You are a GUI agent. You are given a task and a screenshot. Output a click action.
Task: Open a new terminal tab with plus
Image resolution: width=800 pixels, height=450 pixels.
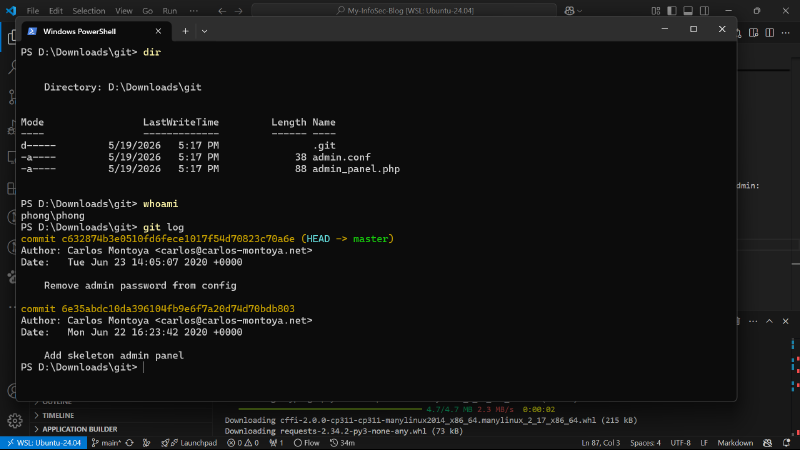pos(185,31)
